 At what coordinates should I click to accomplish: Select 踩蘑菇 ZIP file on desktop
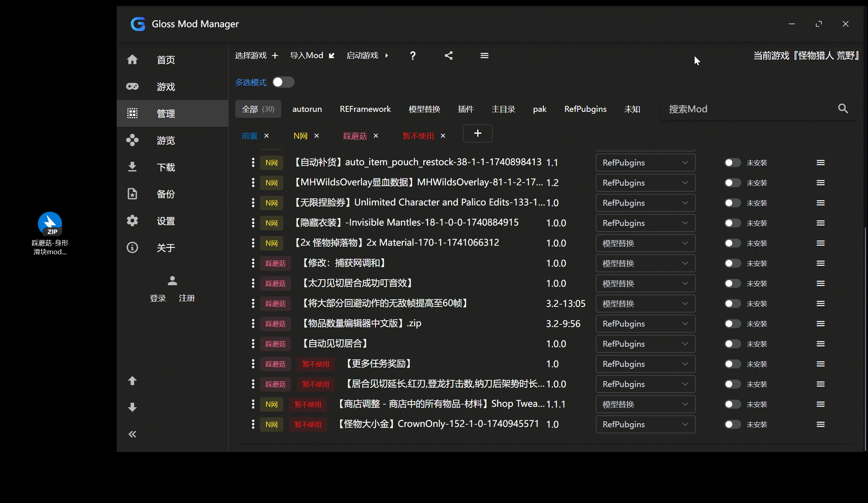pos(50,234)
